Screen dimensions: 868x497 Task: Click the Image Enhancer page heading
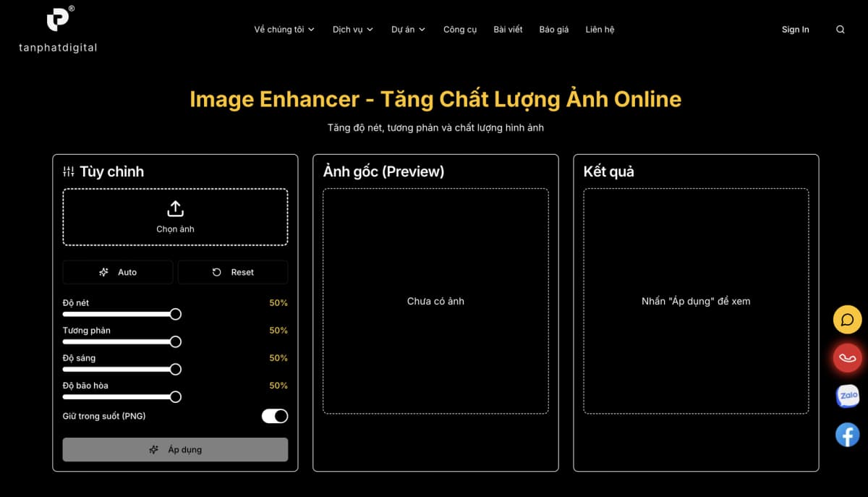[435, 99]
